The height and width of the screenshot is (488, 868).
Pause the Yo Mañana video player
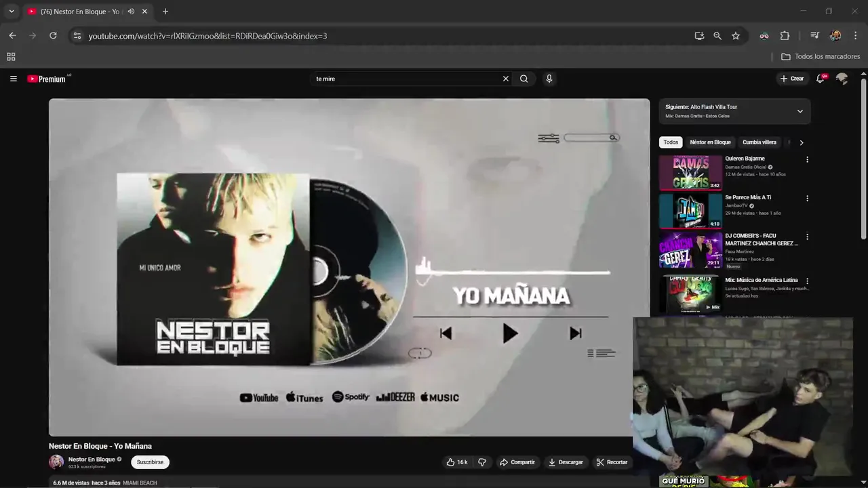pos(349,267)
